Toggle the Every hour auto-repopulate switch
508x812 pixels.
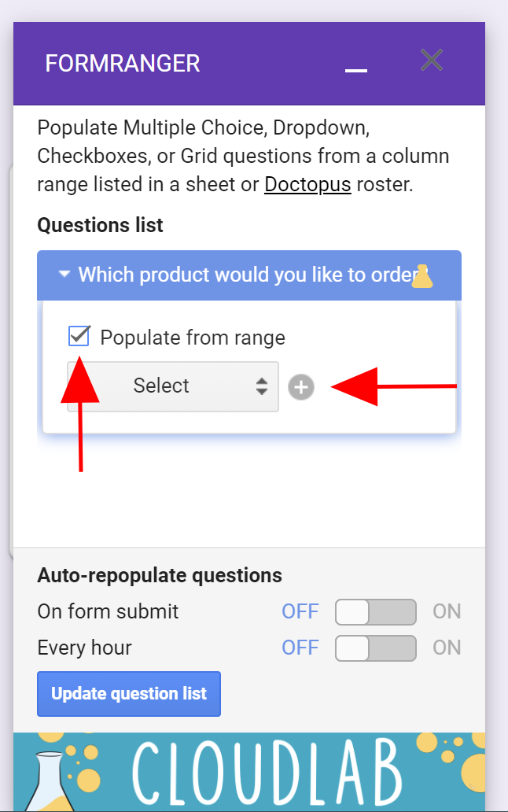point(375,648)
